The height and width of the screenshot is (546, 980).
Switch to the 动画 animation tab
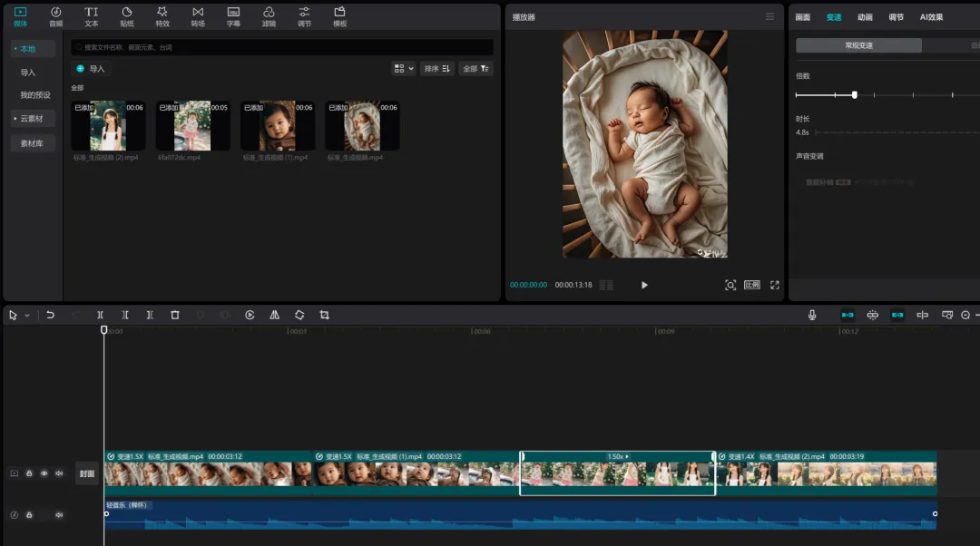click(x=865, y=17)
